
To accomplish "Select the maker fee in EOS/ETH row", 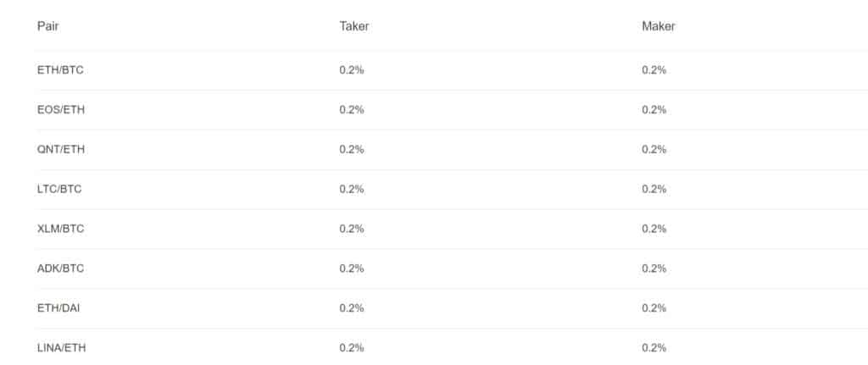I will [654, 110].
